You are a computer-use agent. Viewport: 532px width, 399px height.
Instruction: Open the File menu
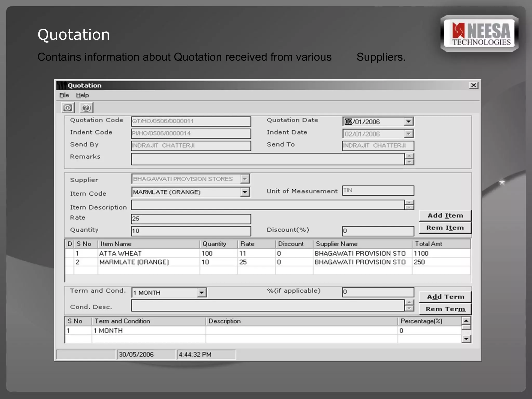(64, 95)
